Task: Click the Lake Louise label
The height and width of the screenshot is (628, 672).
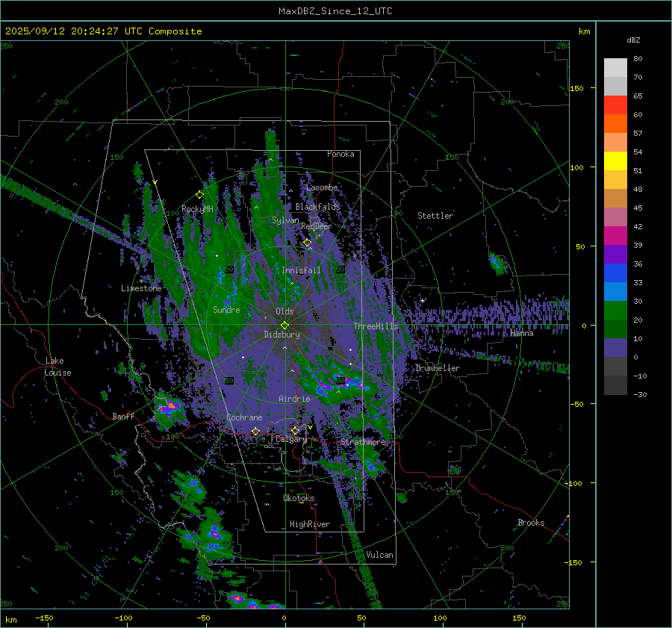Action: click(57, 367)
